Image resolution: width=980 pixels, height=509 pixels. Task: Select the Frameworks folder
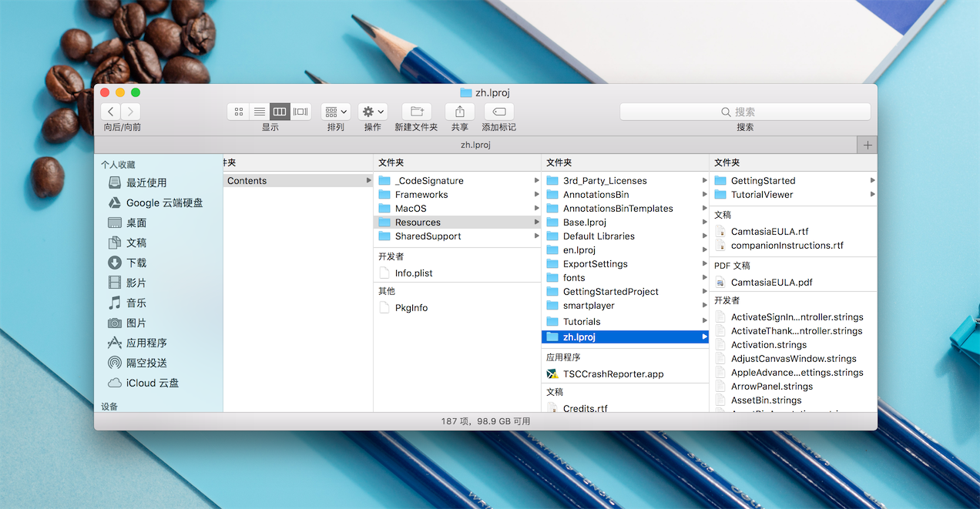pyautogui.click(x=457, y=195)
